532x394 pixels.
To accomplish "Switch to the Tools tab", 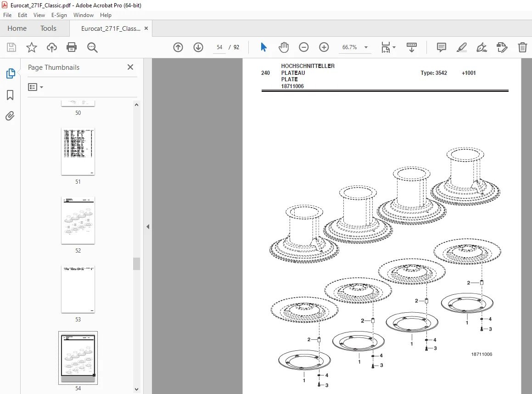I will 48,28.
